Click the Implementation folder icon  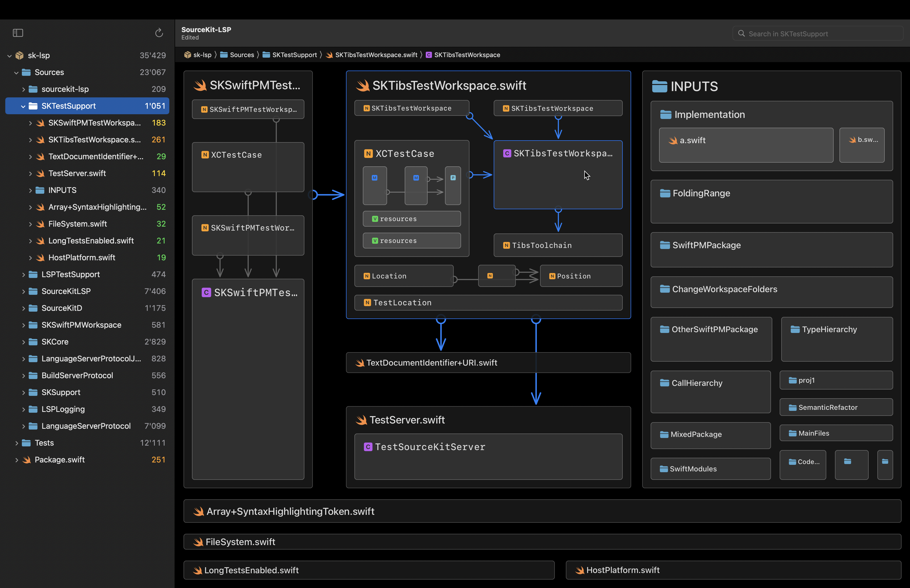pyautogui.click(x=666, y=114)
